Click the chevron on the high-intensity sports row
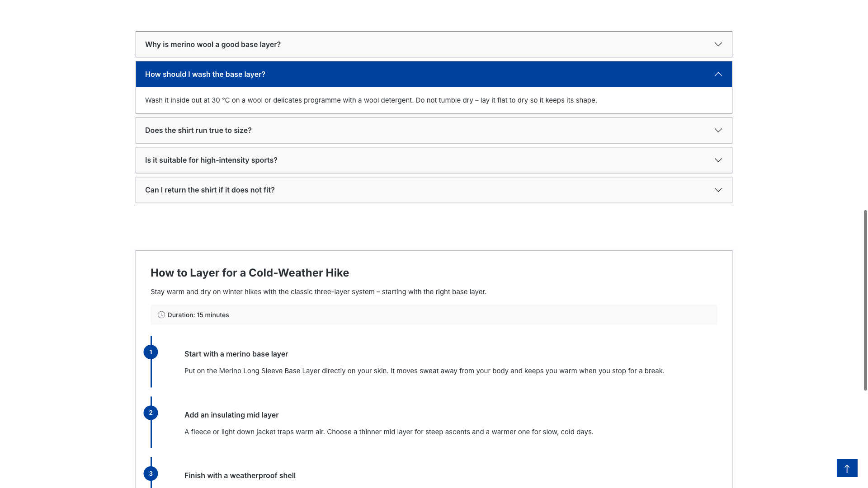The height and width of the screenshot is (488, 868). 718,160
